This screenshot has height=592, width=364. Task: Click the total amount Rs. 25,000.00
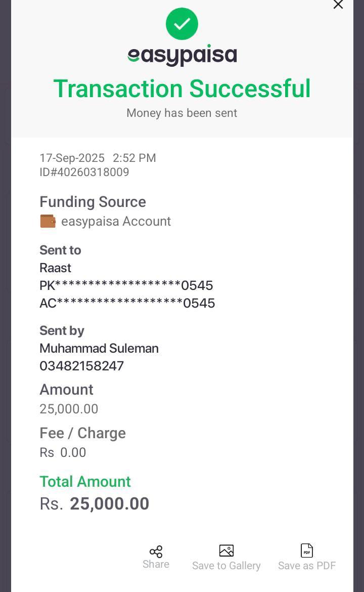click(x=95, y=503)
